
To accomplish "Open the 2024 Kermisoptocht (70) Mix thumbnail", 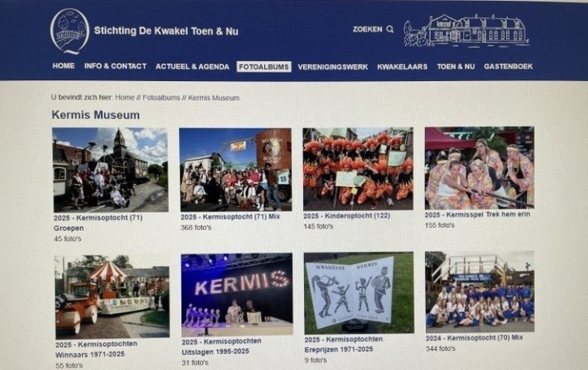I will pyautogui.click(x=480, y=292).
